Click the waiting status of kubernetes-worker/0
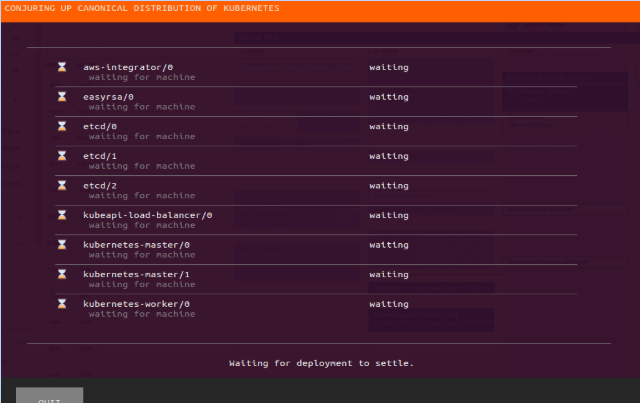This screenshot has width=640, height=403. tap(389, 304)
